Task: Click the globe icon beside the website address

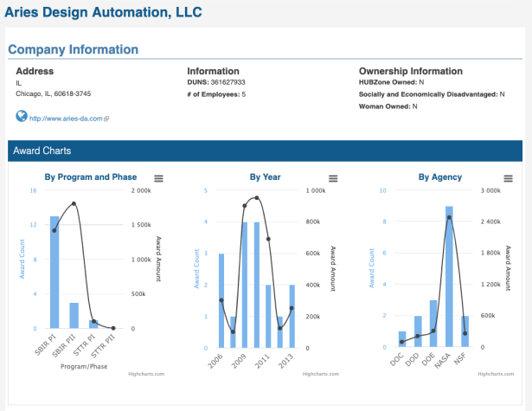Action: (x=21, y=116)
